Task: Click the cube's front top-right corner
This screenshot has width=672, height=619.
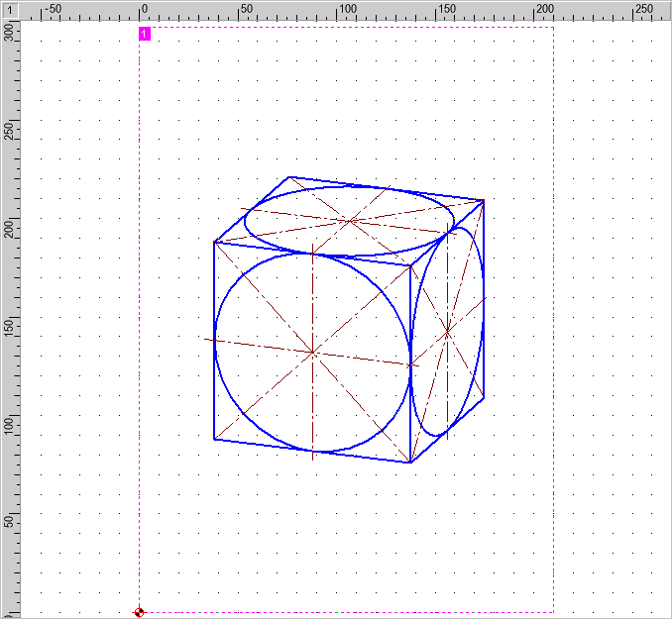Action: [410, 265]
